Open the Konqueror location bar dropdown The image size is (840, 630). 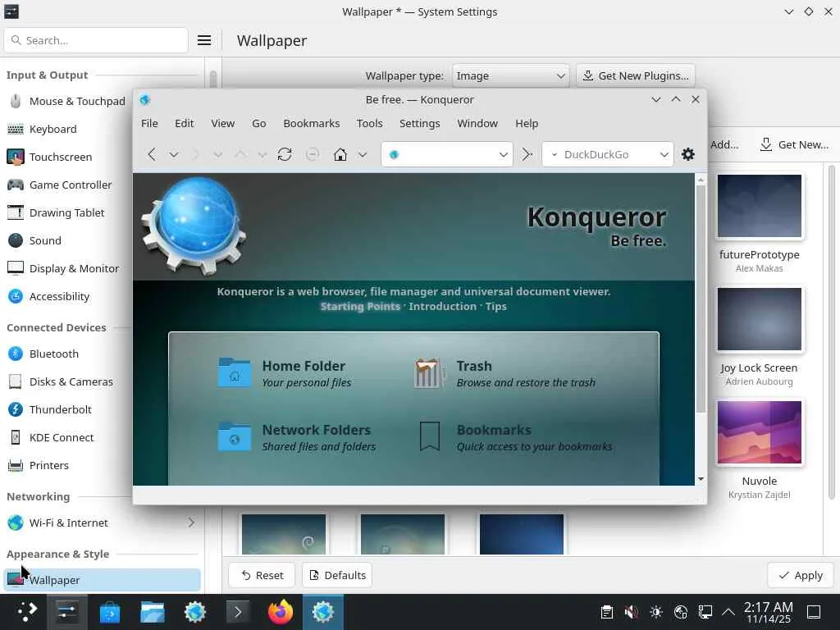click(x=503, y=155)
